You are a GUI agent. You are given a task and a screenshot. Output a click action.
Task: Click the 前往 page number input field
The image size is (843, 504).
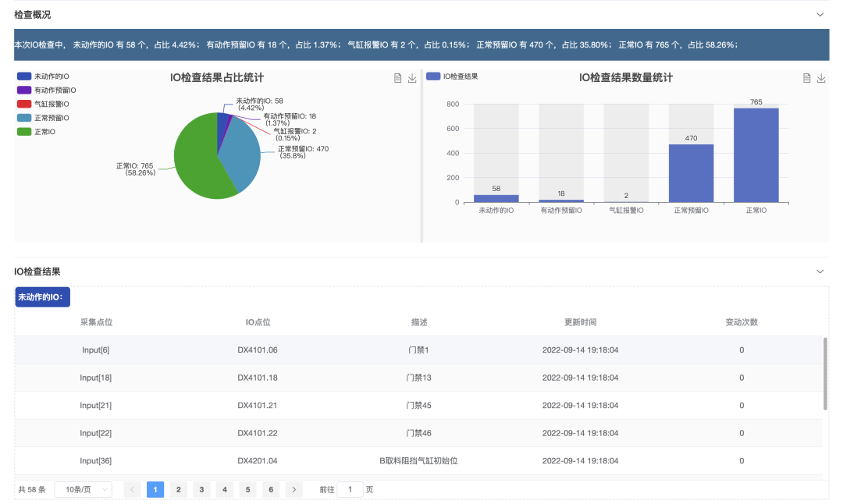[350, 489]
